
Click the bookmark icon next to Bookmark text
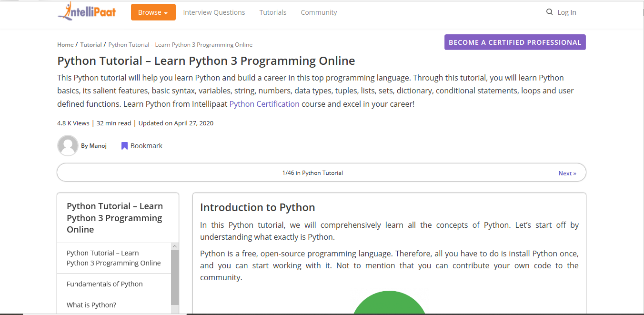pyautogui.click(x=124, y=145)
